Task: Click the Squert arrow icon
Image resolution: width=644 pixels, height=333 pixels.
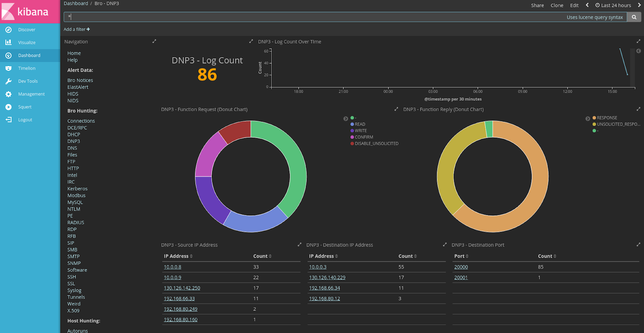Action: pos(8,107)
